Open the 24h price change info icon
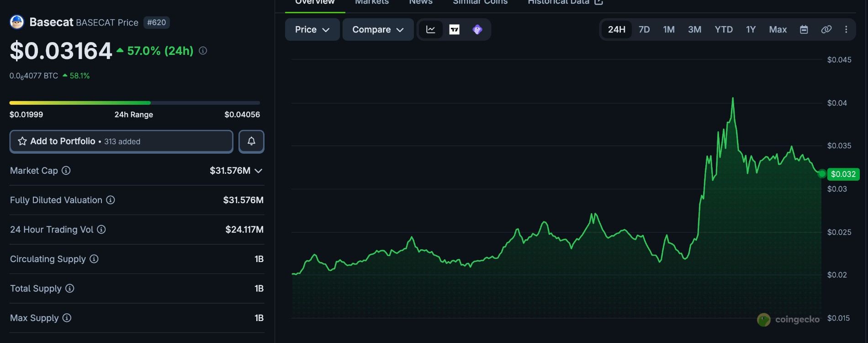Image resolution: width=868 pixels, height=343 pixels. 203,51
